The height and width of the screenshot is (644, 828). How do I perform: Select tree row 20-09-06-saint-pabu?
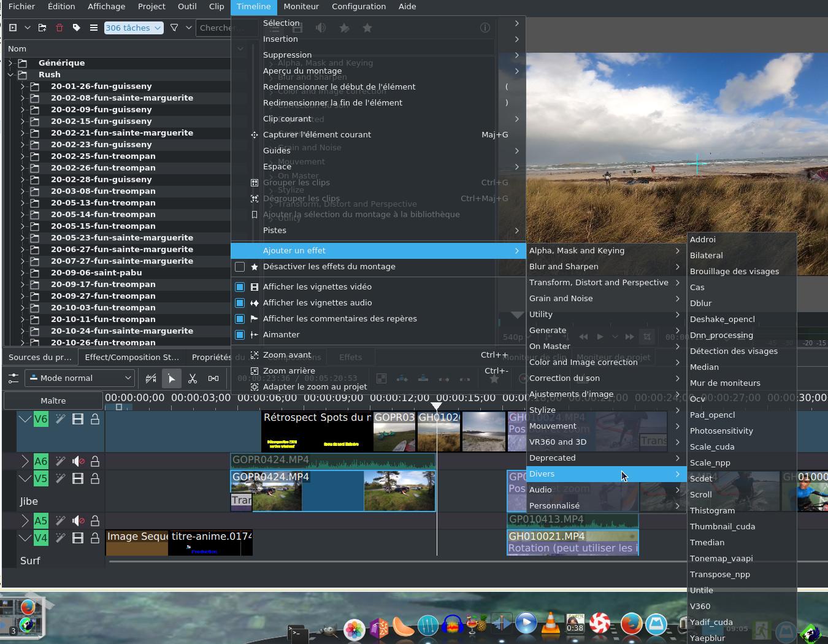[x=117, y=273]
